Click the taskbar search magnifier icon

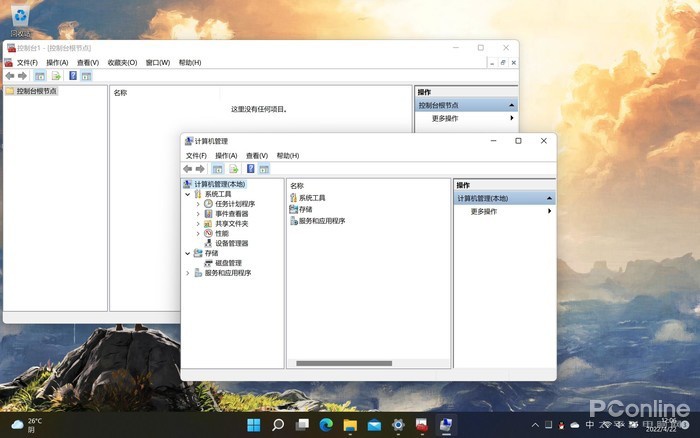click(x=278, y=426)
